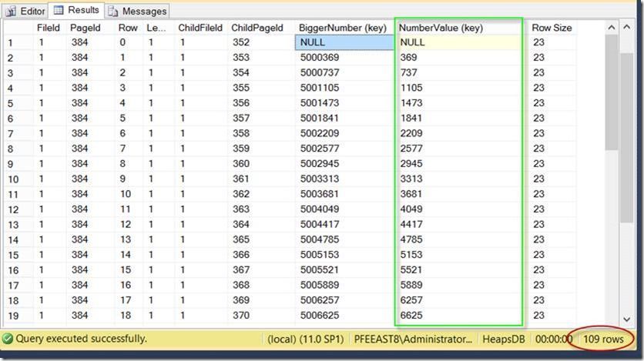Select NumberValue cell 1841
This screenshot has width=644, height=361.
point(459,118)
